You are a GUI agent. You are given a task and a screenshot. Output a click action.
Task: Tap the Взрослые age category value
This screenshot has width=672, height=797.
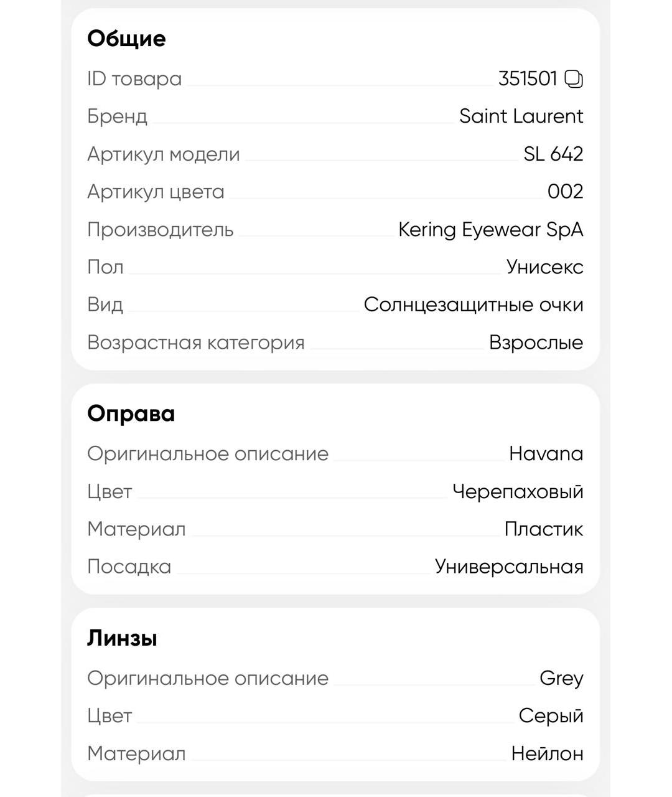pos(536,342)
